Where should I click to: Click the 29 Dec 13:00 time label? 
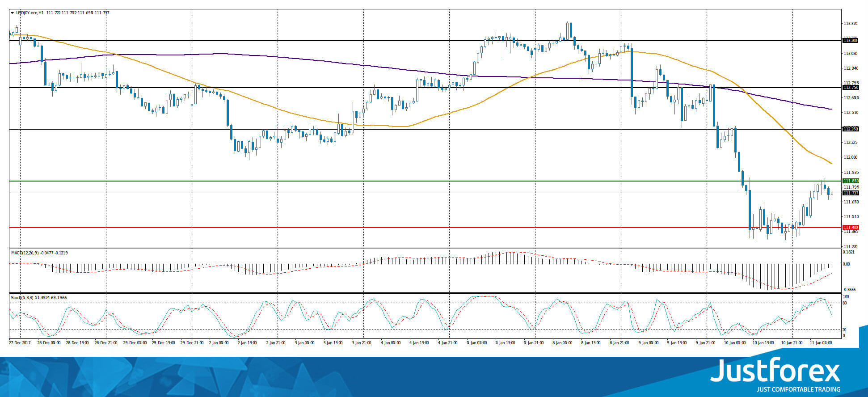coord(163,343)
